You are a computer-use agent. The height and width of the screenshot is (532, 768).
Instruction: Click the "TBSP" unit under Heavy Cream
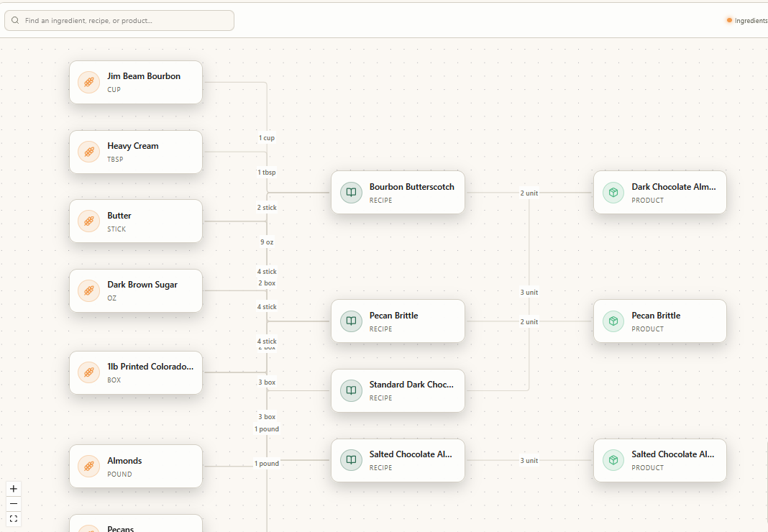pos(115,159)
